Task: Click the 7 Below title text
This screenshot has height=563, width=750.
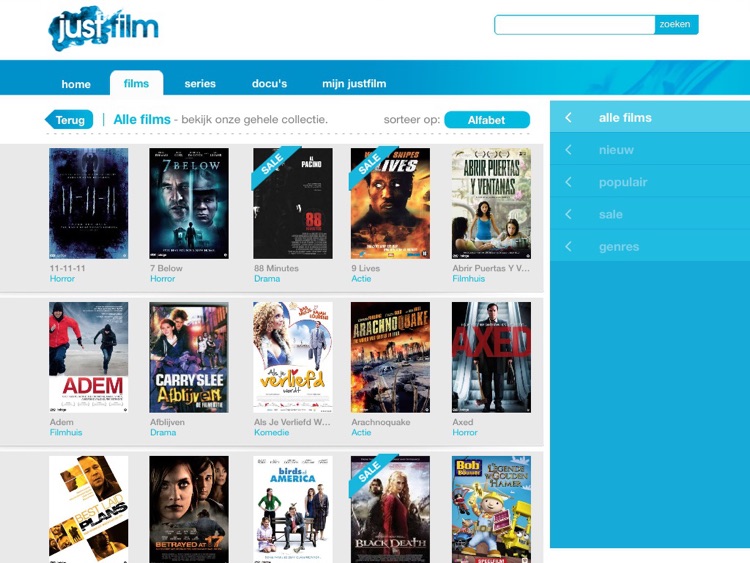Action: coord(166,268)
